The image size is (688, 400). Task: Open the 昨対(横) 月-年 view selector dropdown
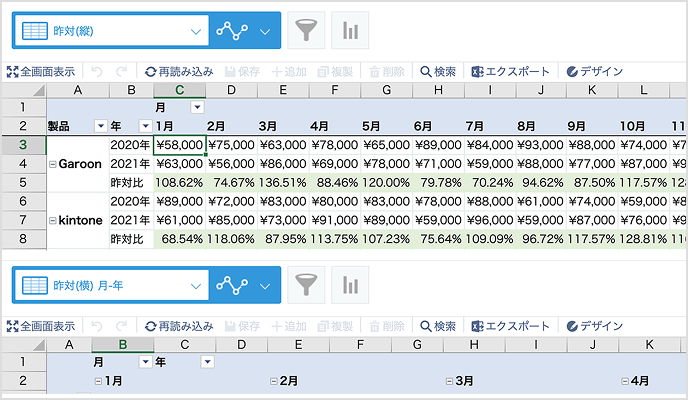coord(194,284)
